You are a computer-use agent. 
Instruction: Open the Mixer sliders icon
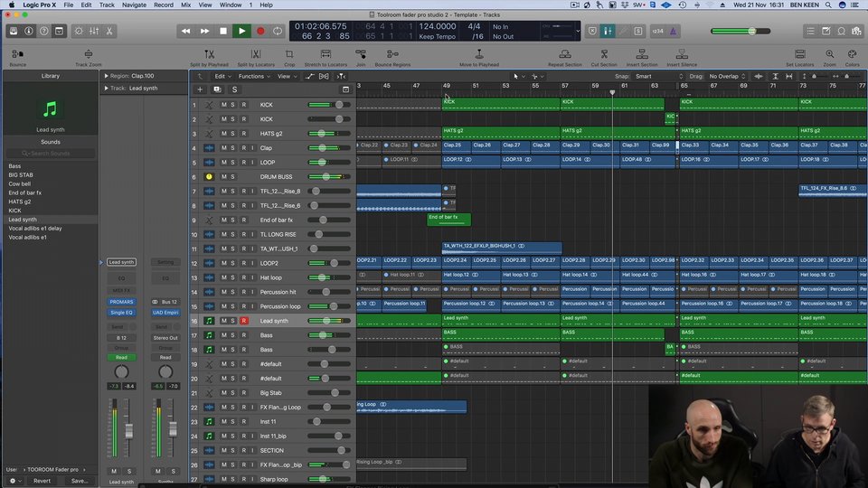coord(94,31)
